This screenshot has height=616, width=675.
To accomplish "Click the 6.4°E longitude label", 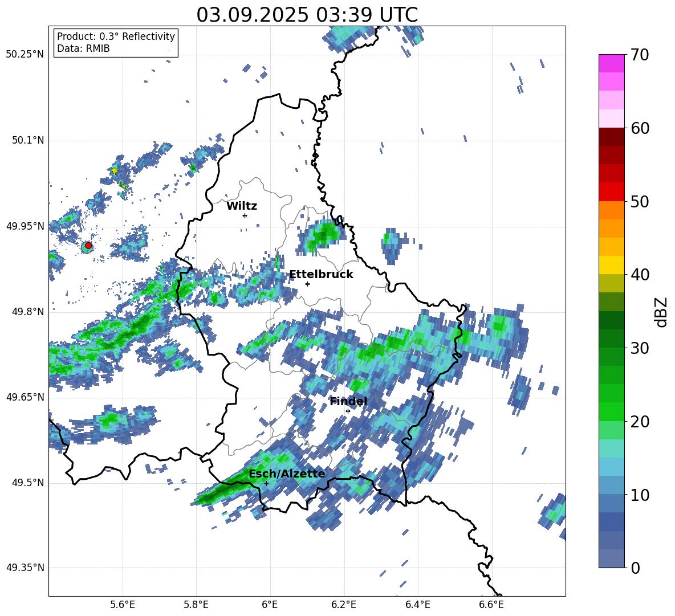I will point(417,605).
